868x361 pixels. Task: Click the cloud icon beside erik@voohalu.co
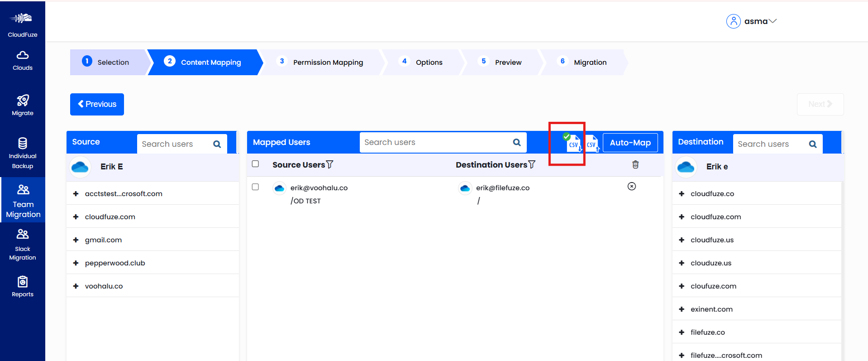(x=280, y=188)
